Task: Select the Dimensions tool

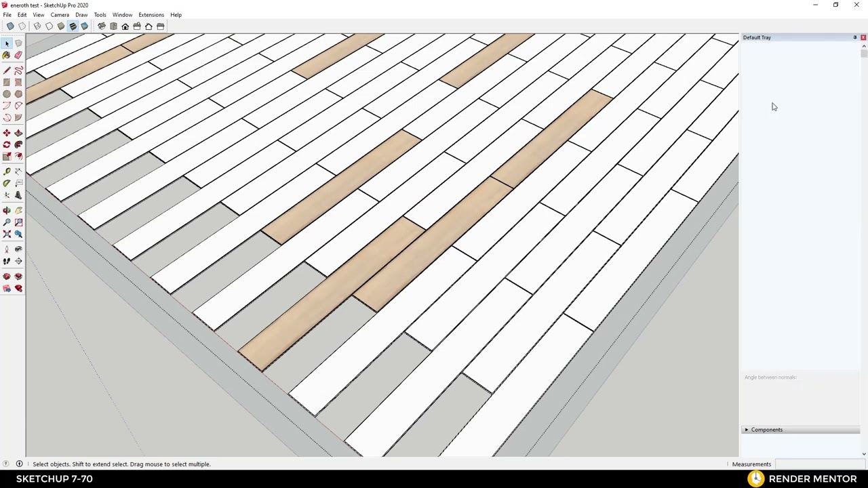Action: pos(18,171)
